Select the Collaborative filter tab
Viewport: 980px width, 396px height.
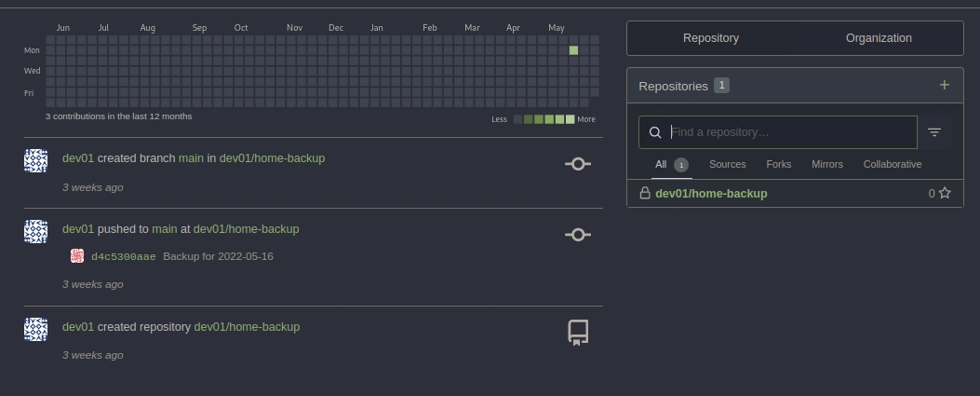892,164
